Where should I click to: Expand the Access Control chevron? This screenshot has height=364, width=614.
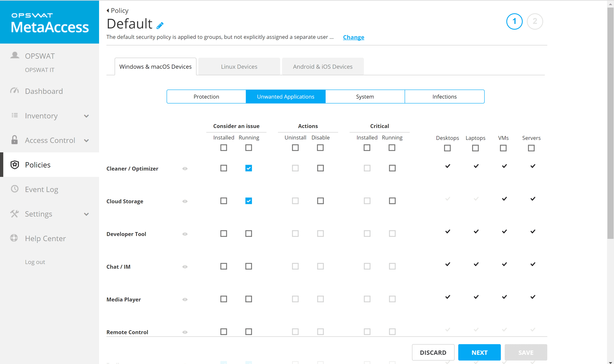86,140
